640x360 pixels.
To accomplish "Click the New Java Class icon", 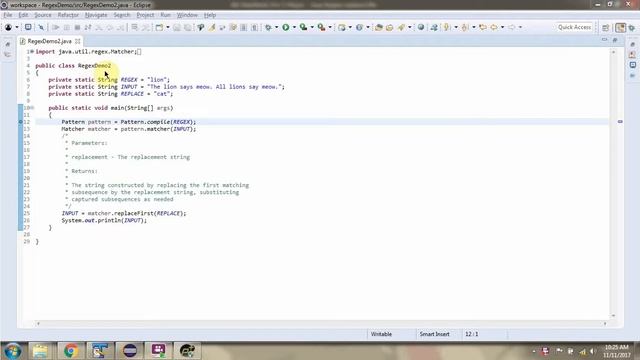I will tap(359, 27).
